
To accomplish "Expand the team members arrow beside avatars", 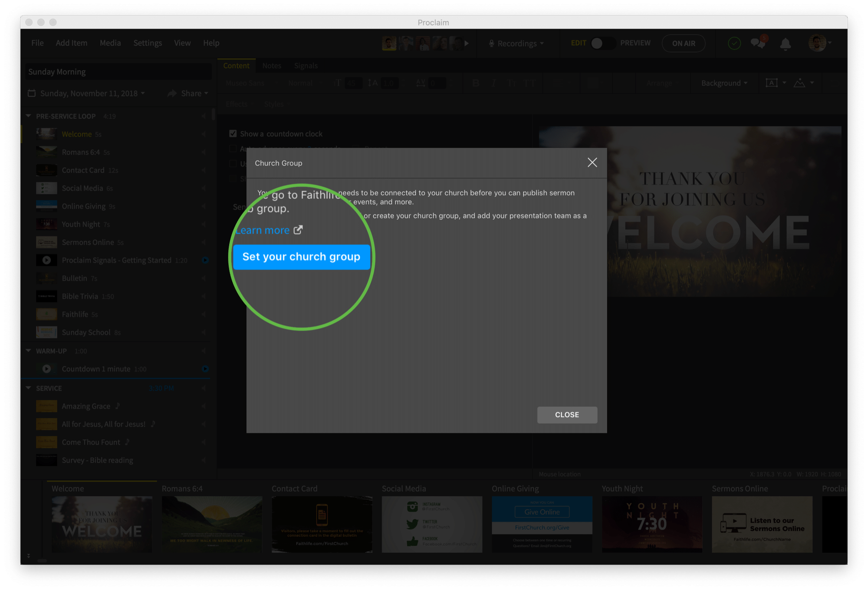I will [x=467, y=43].
